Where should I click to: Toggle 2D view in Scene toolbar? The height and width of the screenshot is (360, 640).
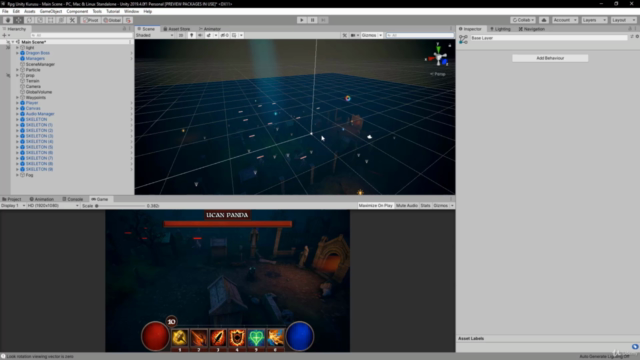[181, 36]
